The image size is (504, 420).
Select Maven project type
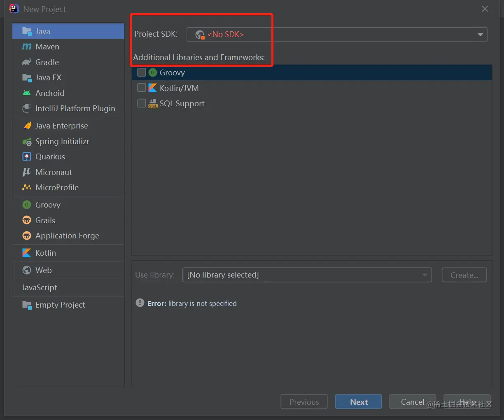(x=68, y=47)
